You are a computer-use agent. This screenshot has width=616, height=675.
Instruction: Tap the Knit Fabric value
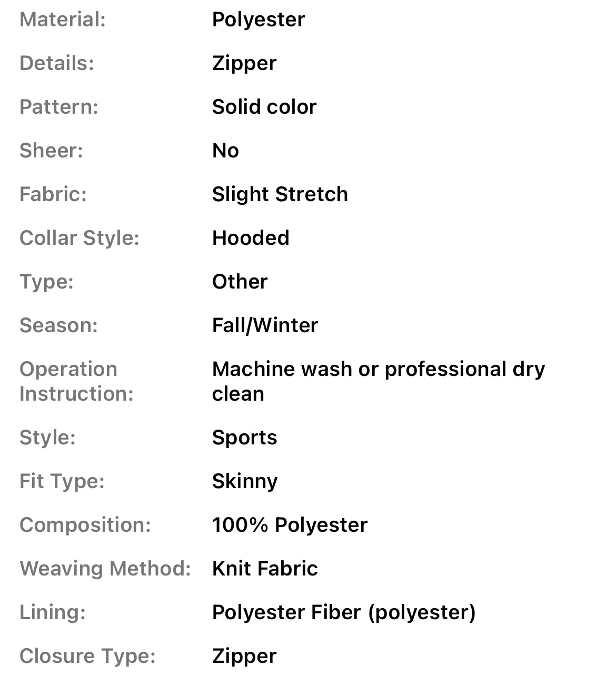pos(265,569)
